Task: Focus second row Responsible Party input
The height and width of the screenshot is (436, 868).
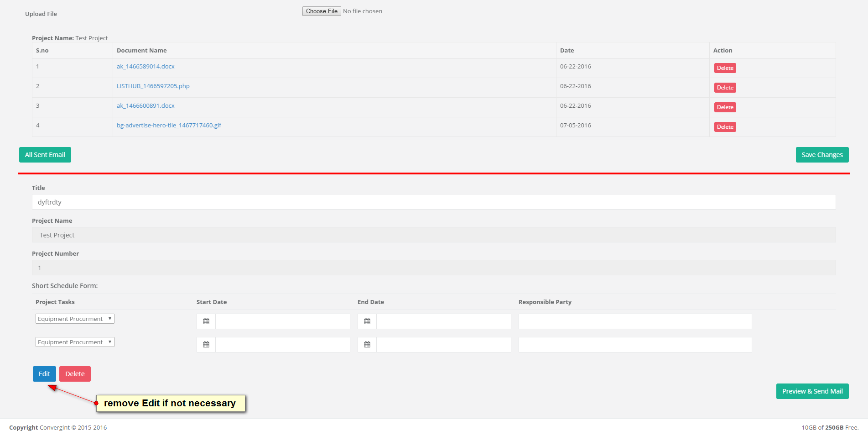Action: coord(635,345)
